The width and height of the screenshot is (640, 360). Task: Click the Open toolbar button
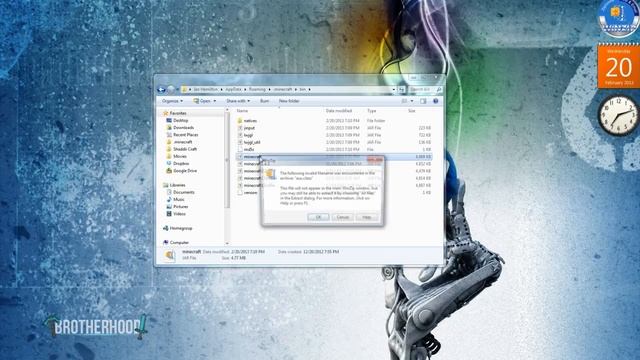(x=202, y=101)
